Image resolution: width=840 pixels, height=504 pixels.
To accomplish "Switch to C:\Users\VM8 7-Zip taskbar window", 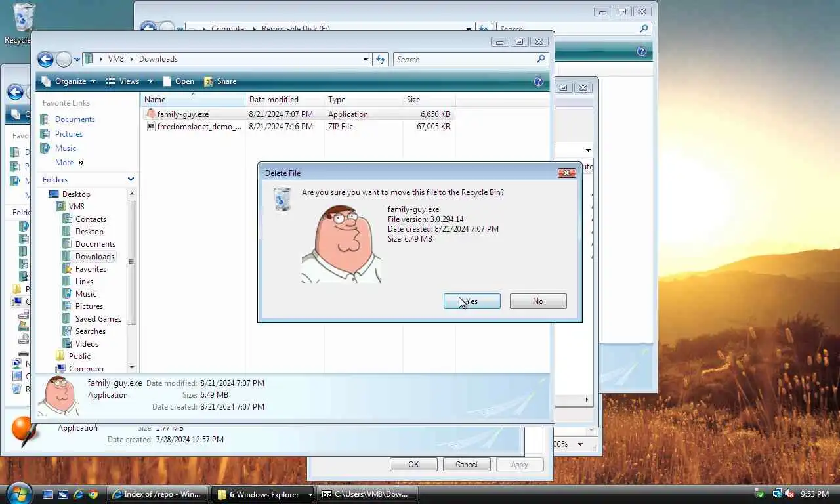I will 367,494.
